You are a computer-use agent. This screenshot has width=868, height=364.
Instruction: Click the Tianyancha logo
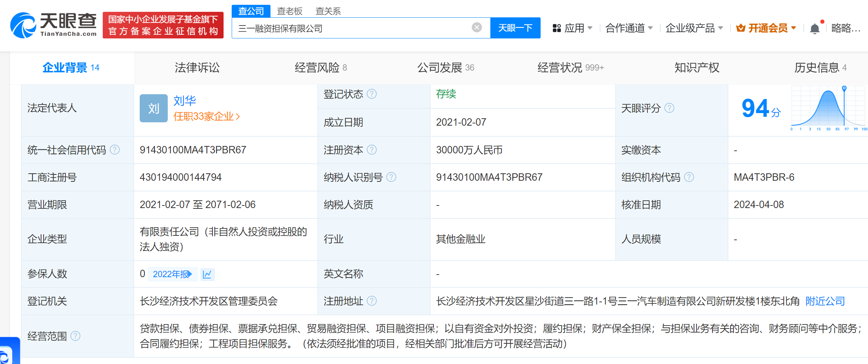tap(54, 25)
